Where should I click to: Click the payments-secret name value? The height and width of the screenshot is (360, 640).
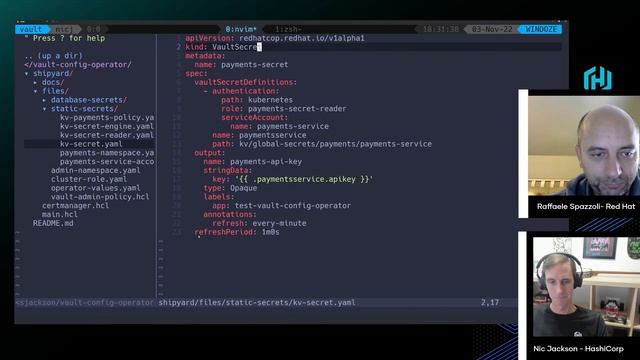pos(255,64)
